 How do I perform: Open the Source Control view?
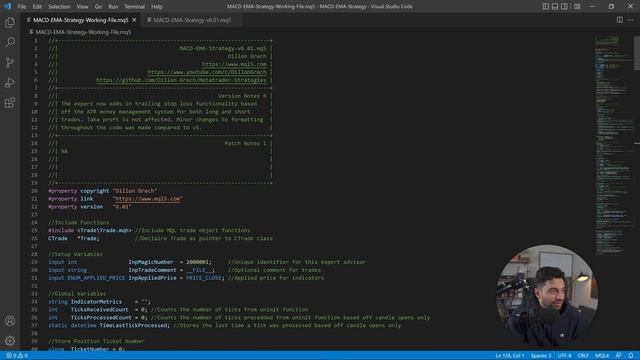tap(10, 62)
